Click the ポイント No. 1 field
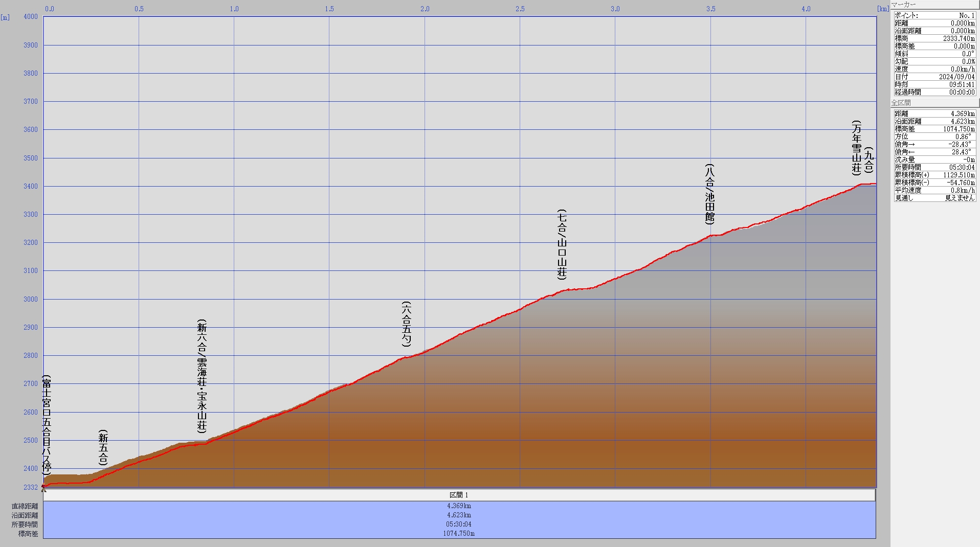The image size is (980, 547). click(x=934, y=15)
